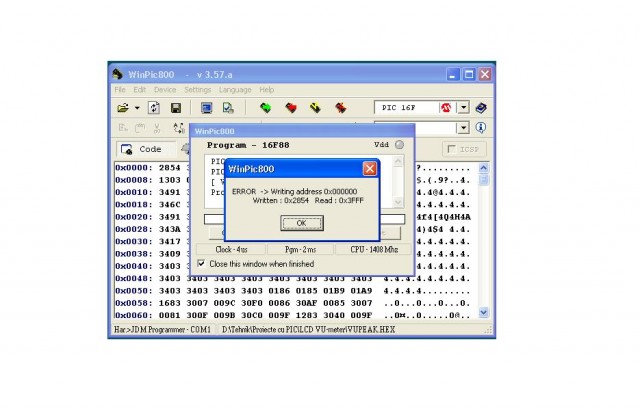Click the WinPic800 title bar app icon
The height and width of the screenshot is (409, 640).
coord(118,74)
